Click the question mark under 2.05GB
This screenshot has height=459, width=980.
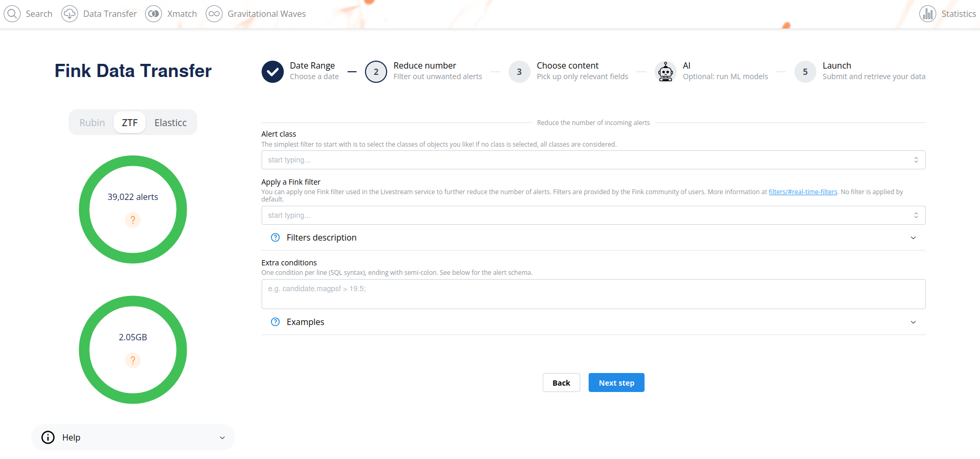133,360
